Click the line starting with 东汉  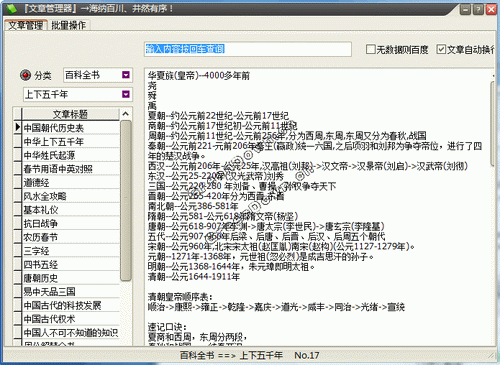(x=215, y=176)
